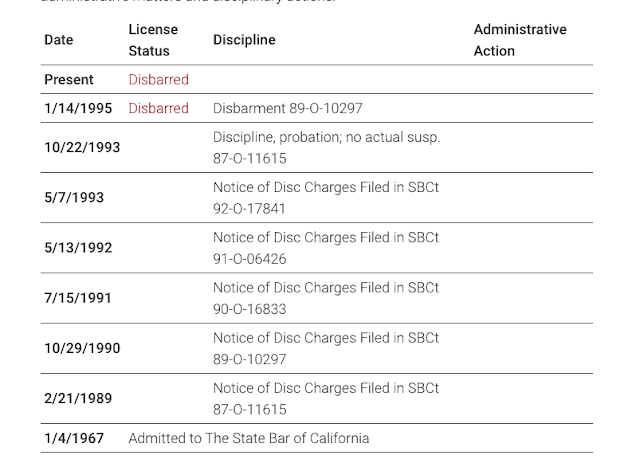Viewport: 640px width, 467px height.
Task: Click the Notice of Disc Charges 91-O-06426 entry
Action: tap(326, 248)
